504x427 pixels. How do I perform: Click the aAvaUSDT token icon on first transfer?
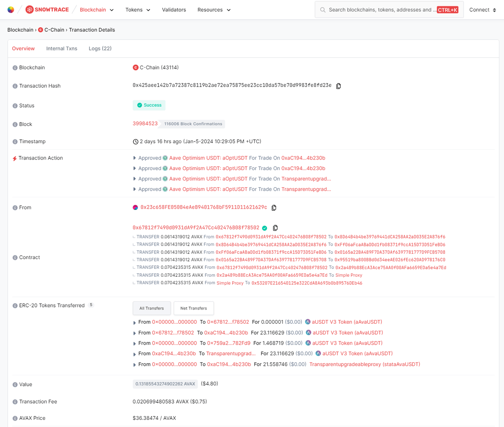pyautogui.click(x=308, y=322)
